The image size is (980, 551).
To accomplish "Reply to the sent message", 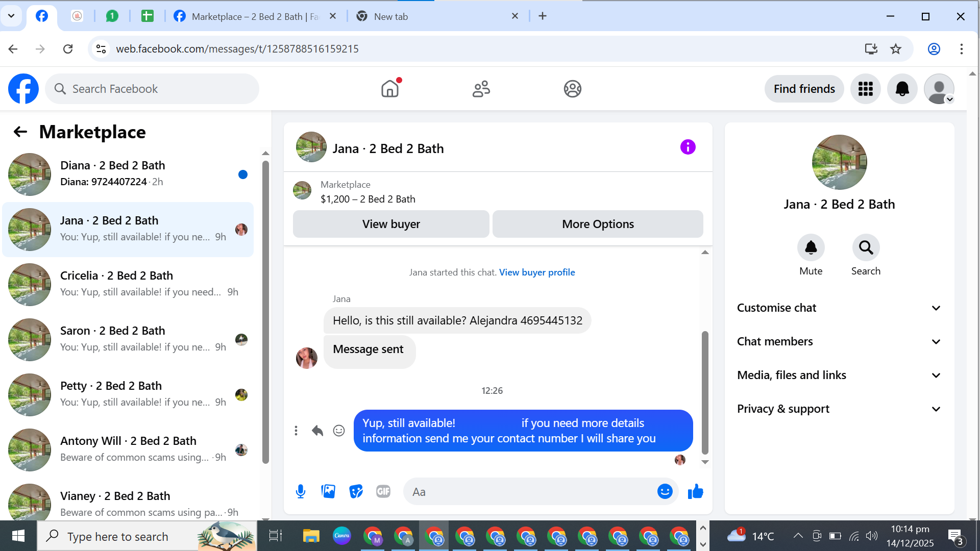I will (x=317, y=431).
